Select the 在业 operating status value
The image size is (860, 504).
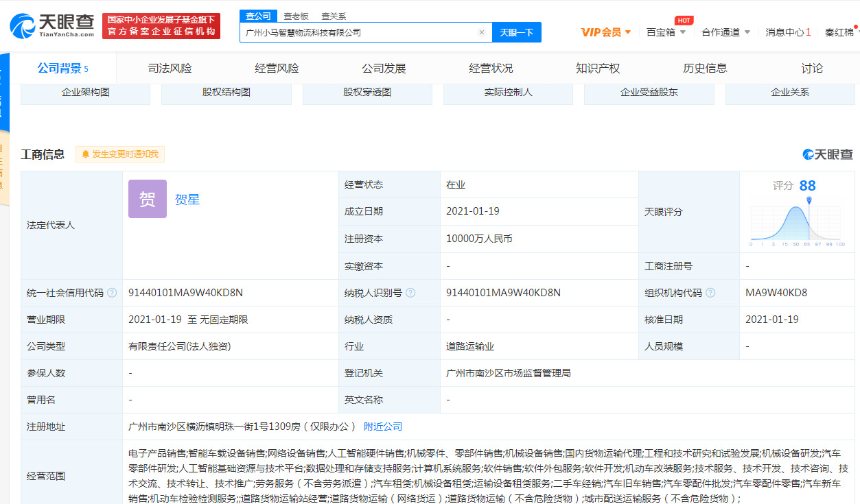(x=456, y=184)
